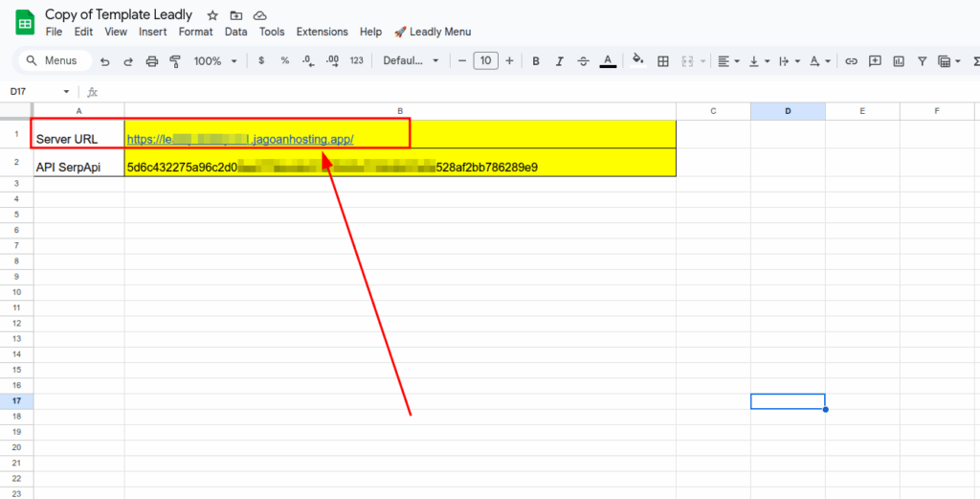This screenshot has height=499, width=980.
Task: Open the Leadly Menu
Action: pos(432,32)
